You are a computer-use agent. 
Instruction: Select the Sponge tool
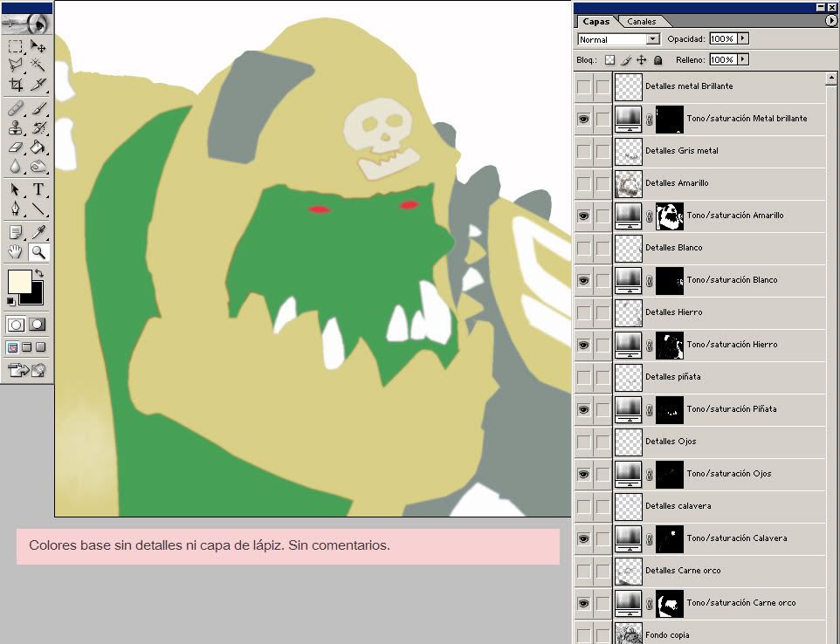pos(38,166)
